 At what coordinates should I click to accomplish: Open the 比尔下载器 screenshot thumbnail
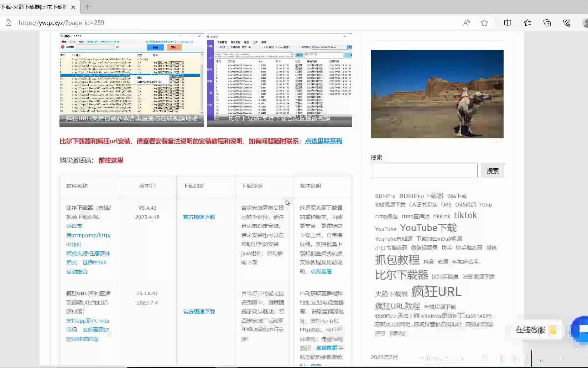tap(280, 80)
